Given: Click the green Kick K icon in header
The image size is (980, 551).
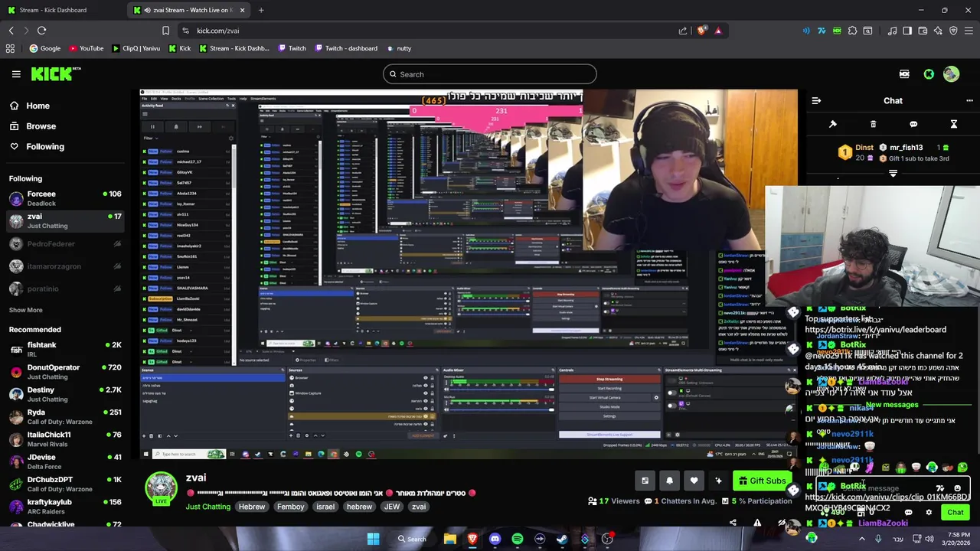Looking at the screenshot, I should click(x=929, y=74).
